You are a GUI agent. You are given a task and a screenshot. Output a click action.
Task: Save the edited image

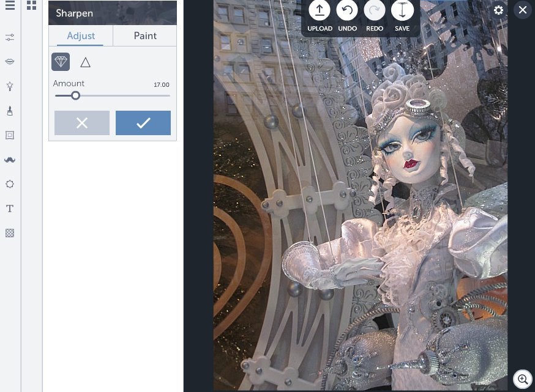[402, 17]
